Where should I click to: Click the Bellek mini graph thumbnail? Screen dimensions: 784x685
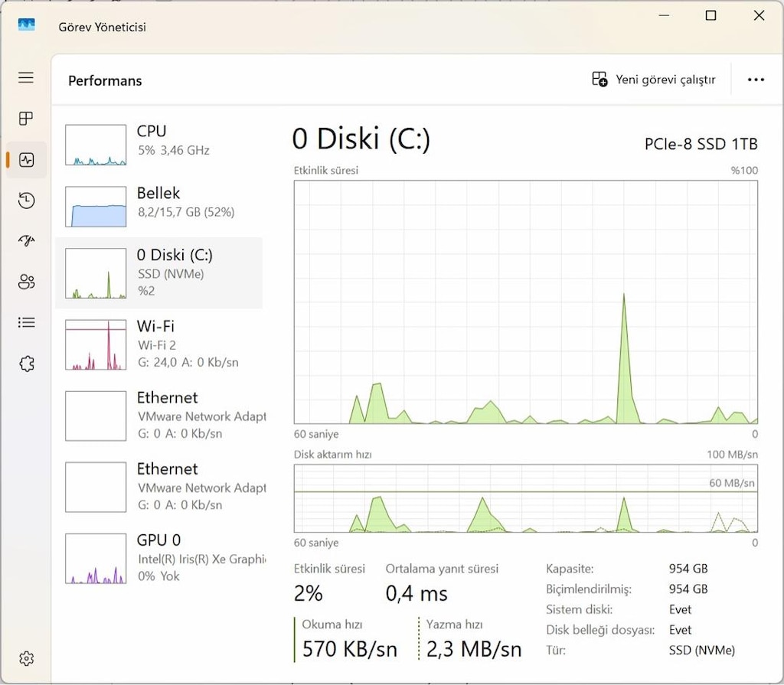(x=96, y=207)
